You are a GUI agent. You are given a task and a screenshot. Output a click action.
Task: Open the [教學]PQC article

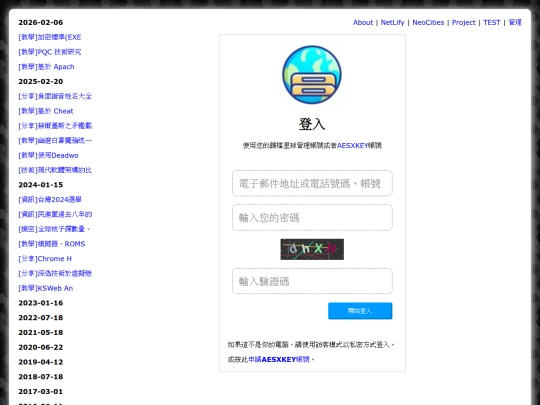pyautogui.click(x=50, y=52)
